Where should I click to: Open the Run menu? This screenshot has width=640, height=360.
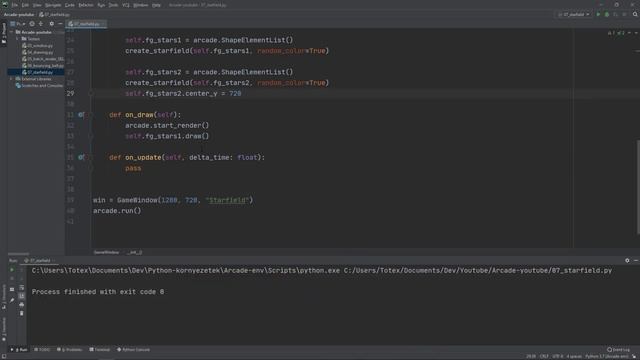tap(101, 5)
